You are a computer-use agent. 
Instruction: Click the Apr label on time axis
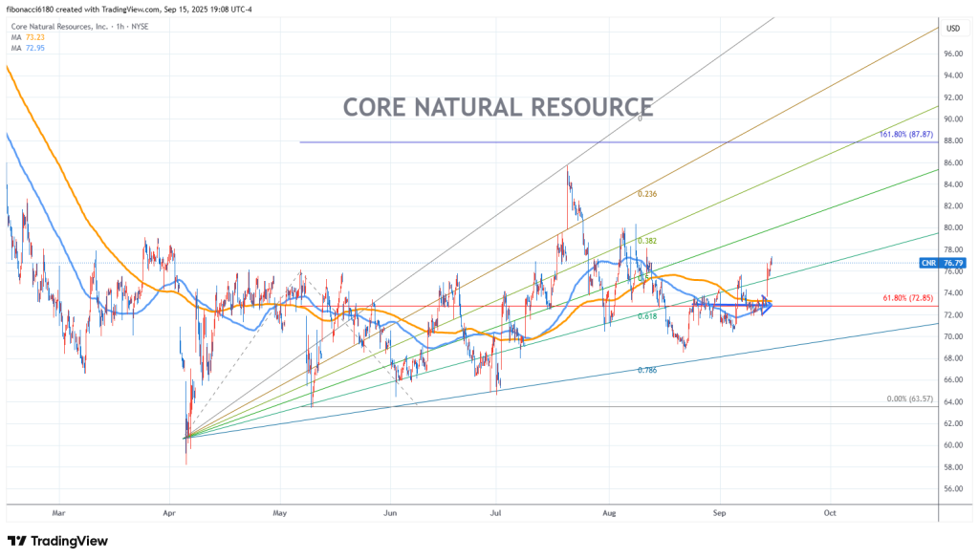(169, 513)
